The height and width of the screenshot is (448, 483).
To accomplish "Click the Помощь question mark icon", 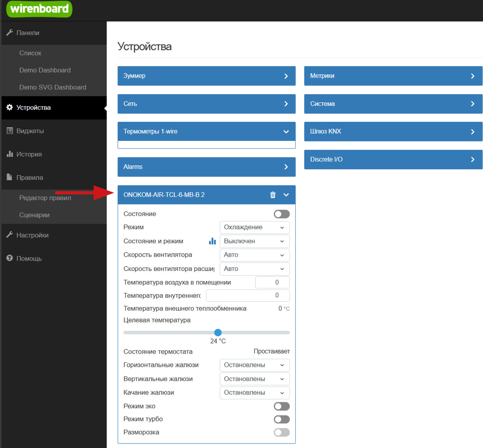I will pyautogui.click(x=10, y=258).
